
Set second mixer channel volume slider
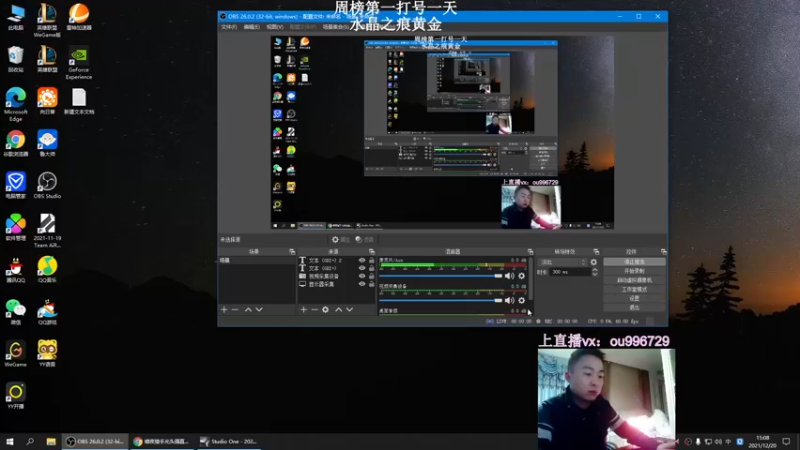click(441, 301)
